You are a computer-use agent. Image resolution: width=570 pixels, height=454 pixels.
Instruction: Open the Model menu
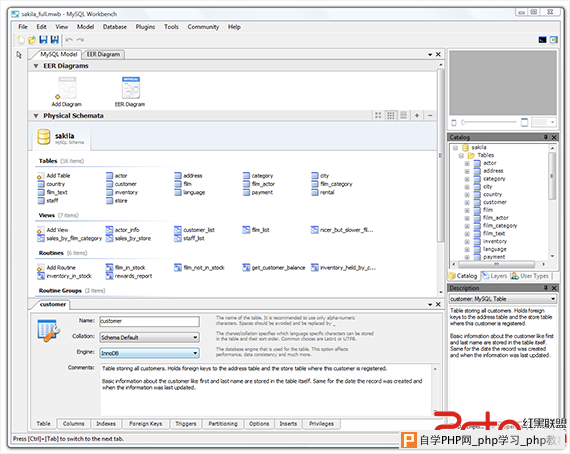coord(85,27)
